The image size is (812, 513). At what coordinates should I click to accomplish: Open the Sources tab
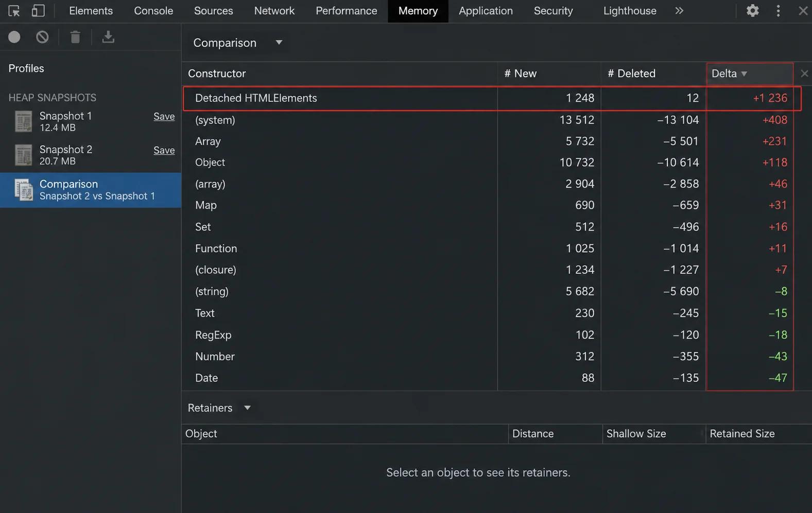click(x=213, y=11)
